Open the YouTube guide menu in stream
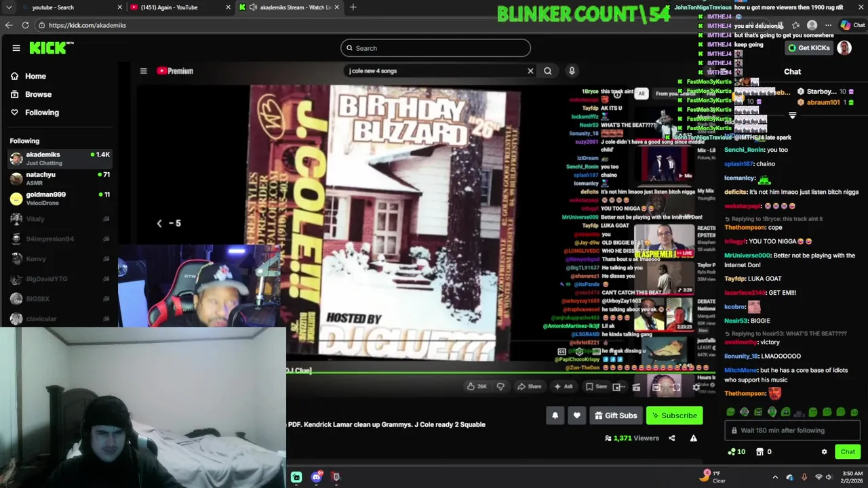Image resolution: width=868 pixels, height=488 pixels. (x=143, y=70)
